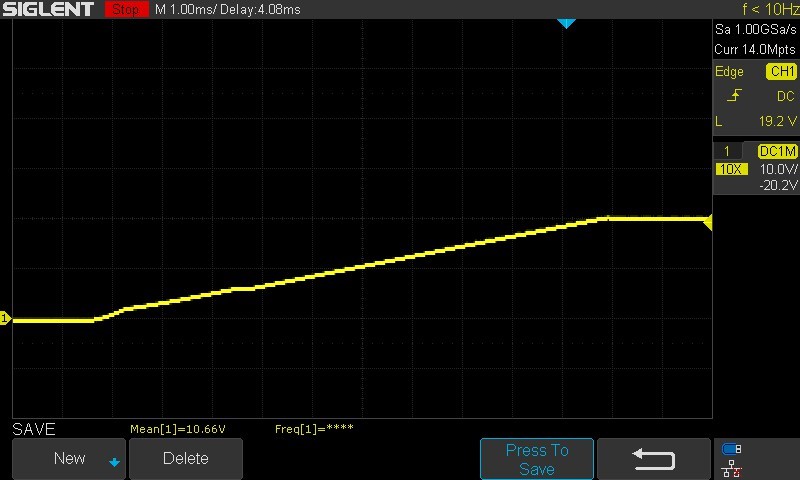The width and height of the screenshot is (800, 480).
Task: Click Press To Save button
Action: pos(537,459)
